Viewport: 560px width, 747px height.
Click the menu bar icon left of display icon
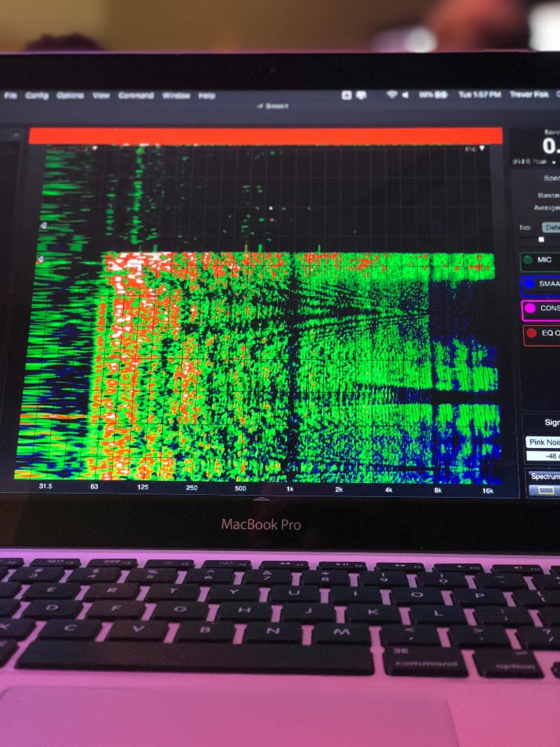(x=346, y=95)
